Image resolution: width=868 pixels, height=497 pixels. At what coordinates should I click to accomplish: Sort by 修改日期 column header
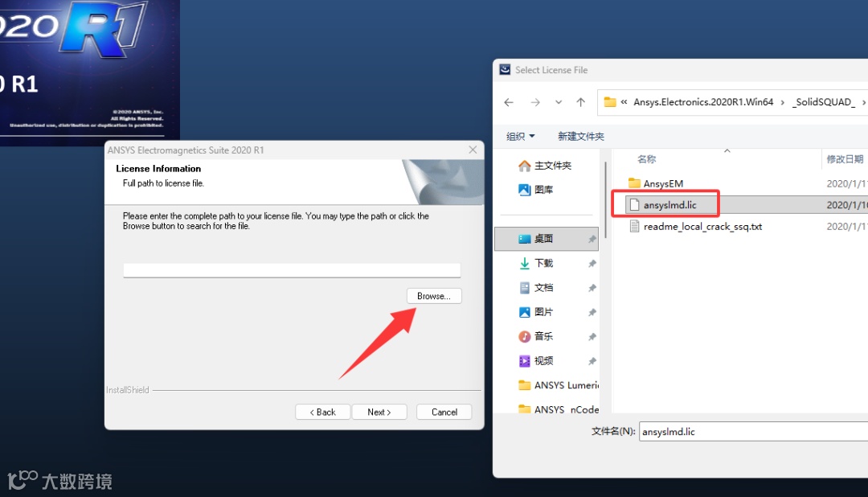845,159
